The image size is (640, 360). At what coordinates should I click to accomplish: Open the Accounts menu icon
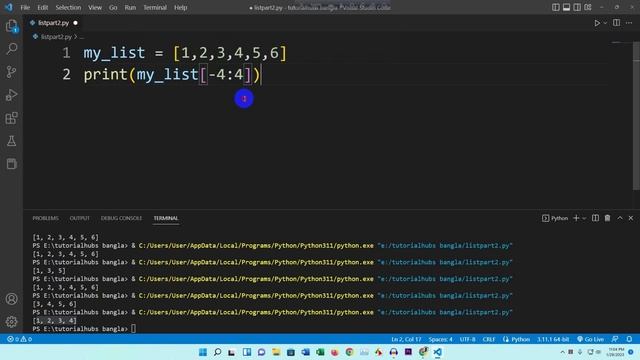coord(11,299)
